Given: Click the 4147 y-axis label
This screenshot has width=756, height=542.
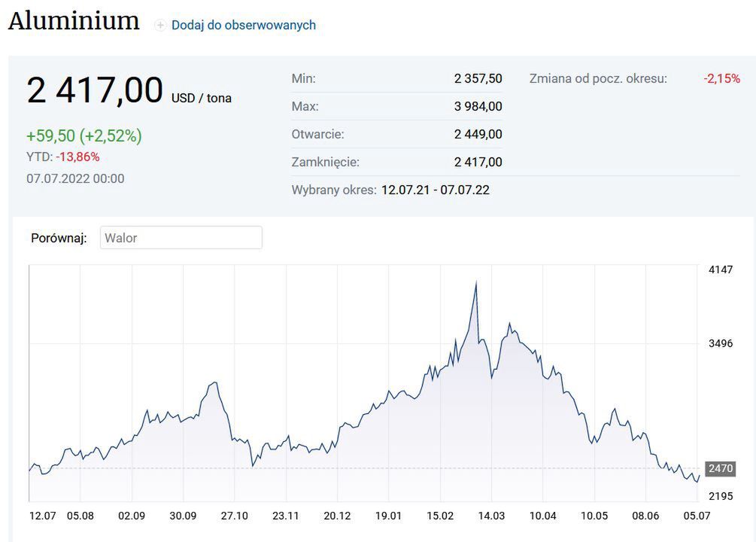Looking at the screenshot, I should [721, 269].
